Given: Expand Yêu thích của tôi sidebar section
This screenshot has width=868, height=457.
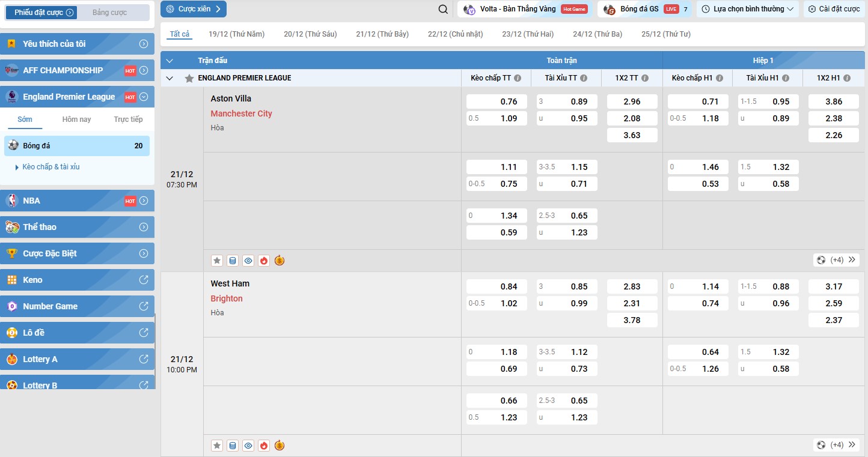Looking at the screenshot, I should (x=144, y=44).
